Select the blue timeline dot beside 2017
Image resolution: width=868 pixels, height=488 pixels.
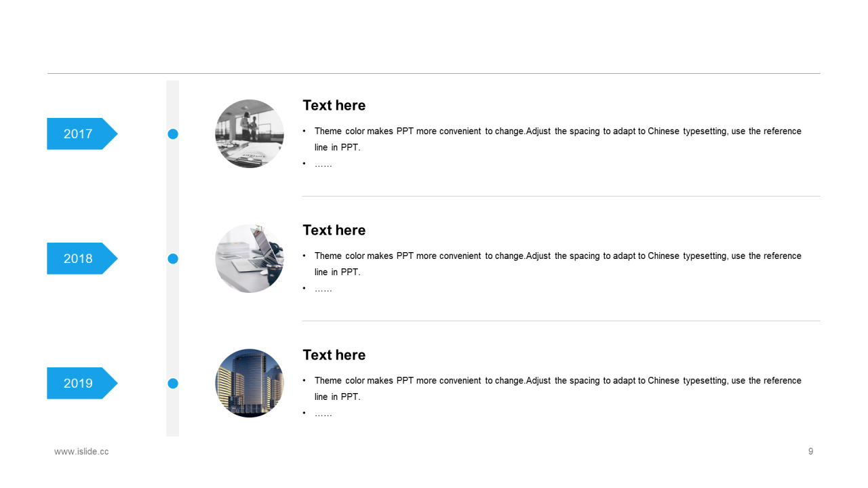click(173, 134)
